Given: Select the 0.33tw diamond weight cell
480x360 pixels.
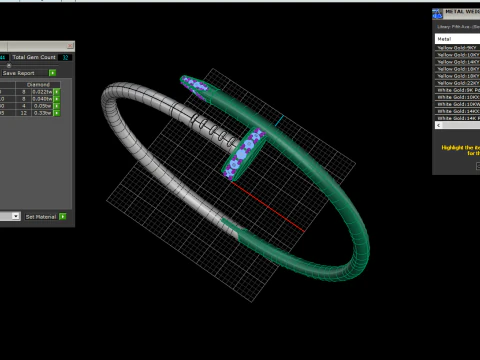Looking at the screenshot, I should point(42,113).
